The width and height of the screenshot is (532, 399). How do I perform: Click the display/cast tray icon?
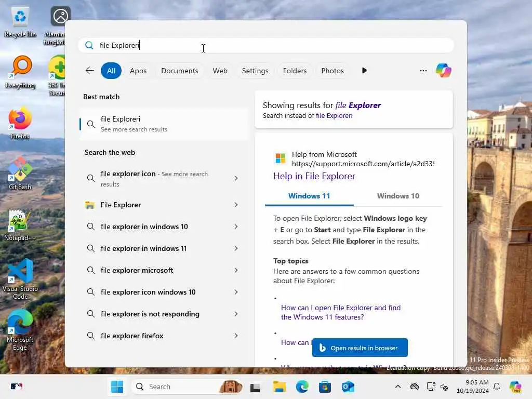[x=431, y=387]
